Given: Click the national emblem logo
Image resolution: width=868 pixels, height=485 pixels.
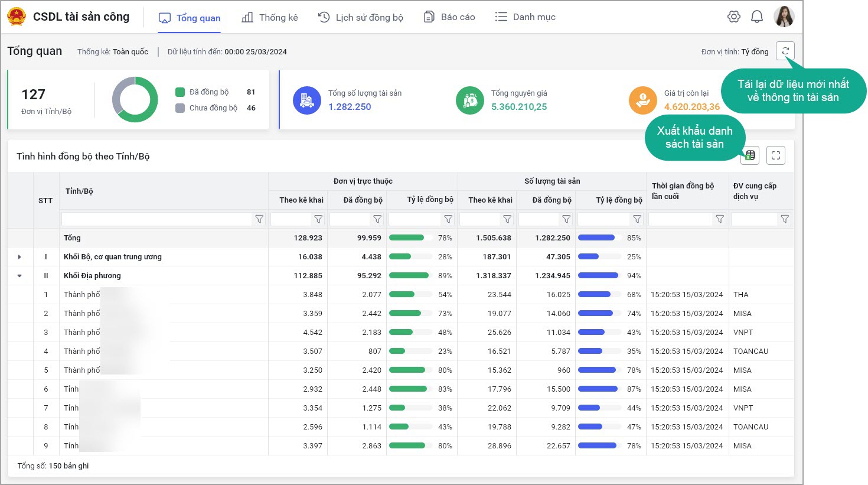Looking at the screenshot, I should [17, 17].
